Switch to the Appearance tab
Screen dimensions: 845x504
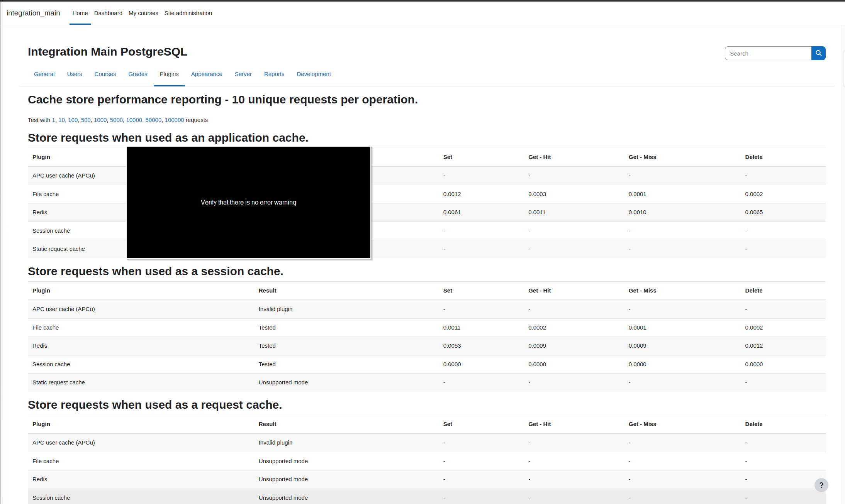click(x=207, y=74)
